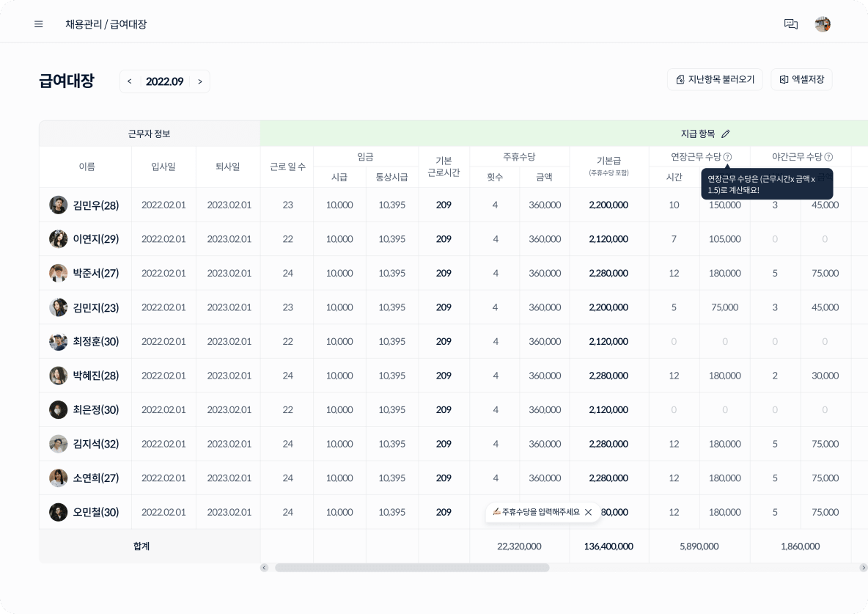This screenshot has height=614, width=868.
Task: Click 퇴사일 column header
Action: point(227,167)
